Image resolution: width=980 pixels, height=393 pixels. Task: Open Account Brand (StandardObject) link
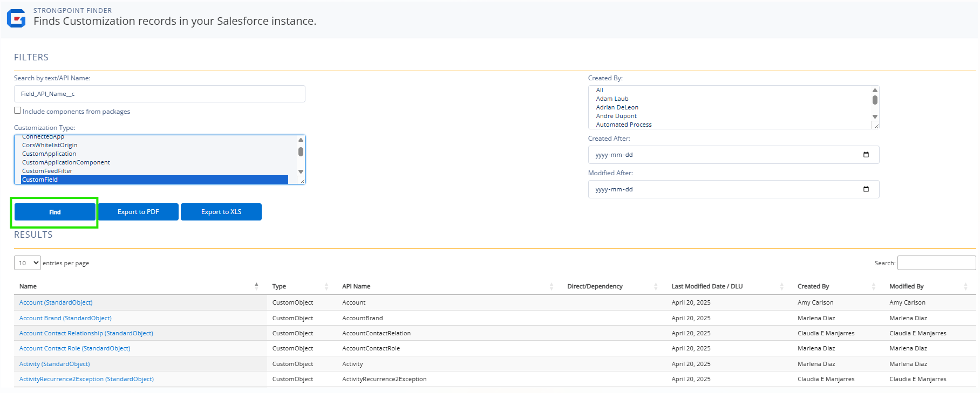pyautogui.click(x=65, y=318)
